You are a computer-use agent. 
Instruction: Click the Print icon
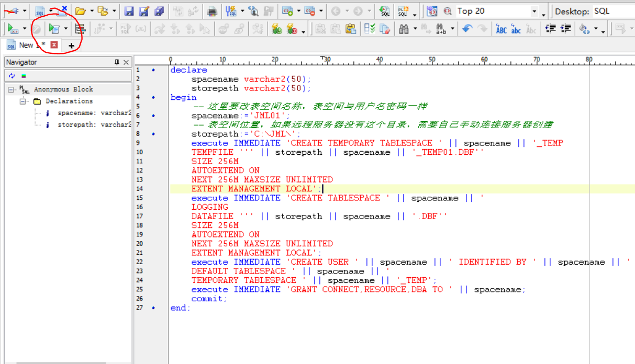coord(212,11)
